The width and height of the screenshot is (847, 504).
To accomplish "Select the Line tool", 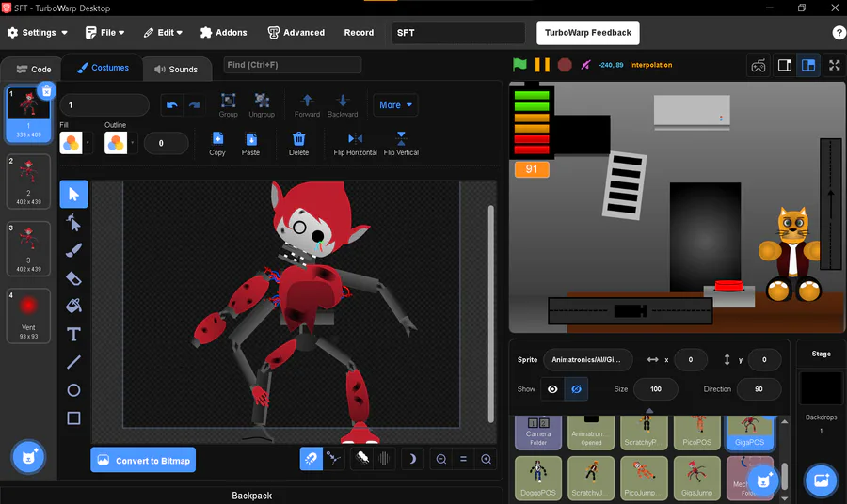I will 73,362.
